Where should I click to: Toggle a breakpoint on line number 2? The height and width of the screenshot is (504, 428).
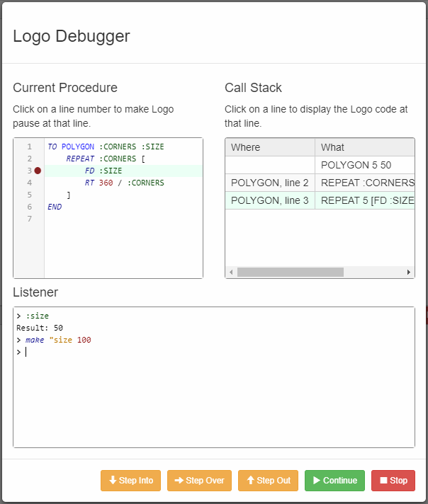pyautogui.click(x=29, y=159)
